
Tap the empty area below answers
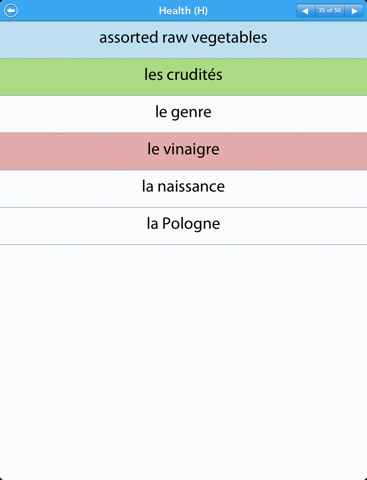183,362
